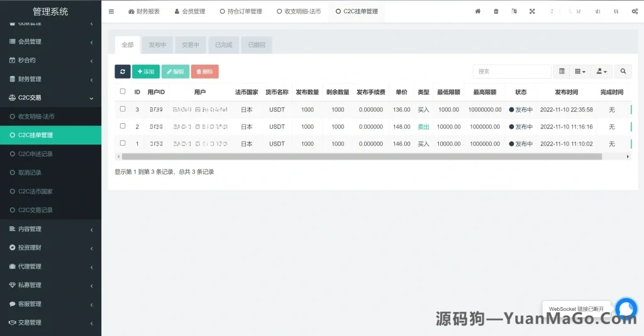Click the C2C交易 scales icon
The width and height of the screenshot is (644, 336).
[x=13, y=97]
